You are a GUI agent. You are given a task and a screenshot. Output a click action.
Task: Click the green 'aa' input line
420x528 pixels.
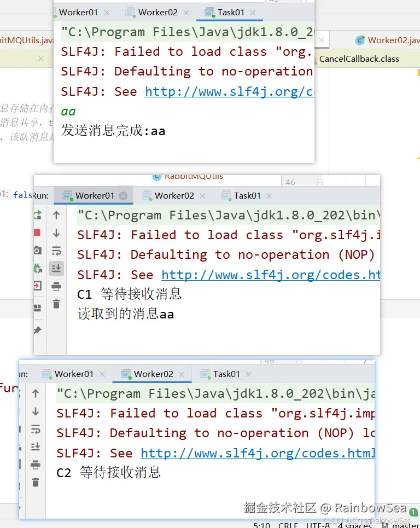pyautogui.click(x=68, y=112)
